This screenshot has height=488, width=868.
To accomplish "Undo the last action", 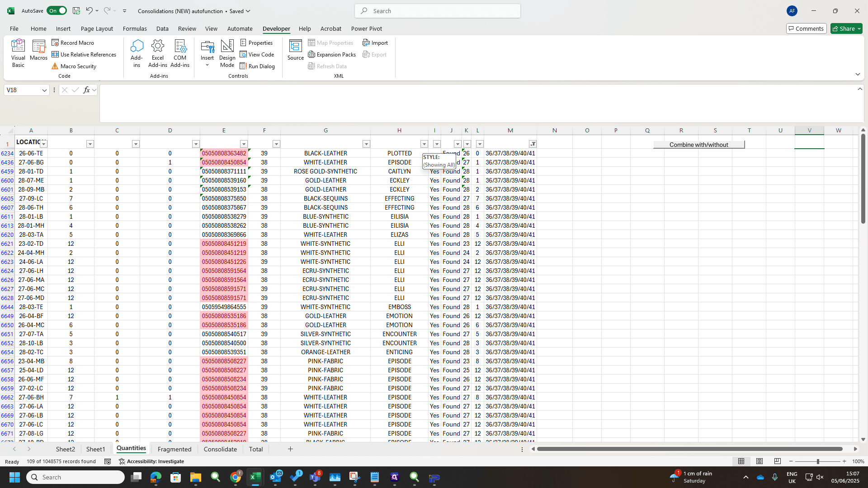I will [89, 11].
